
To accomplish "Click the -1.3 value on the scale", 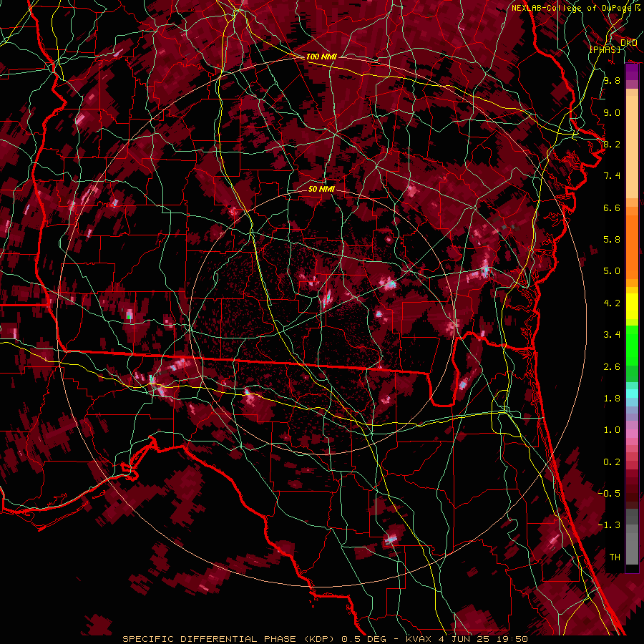I will (609, 525).
